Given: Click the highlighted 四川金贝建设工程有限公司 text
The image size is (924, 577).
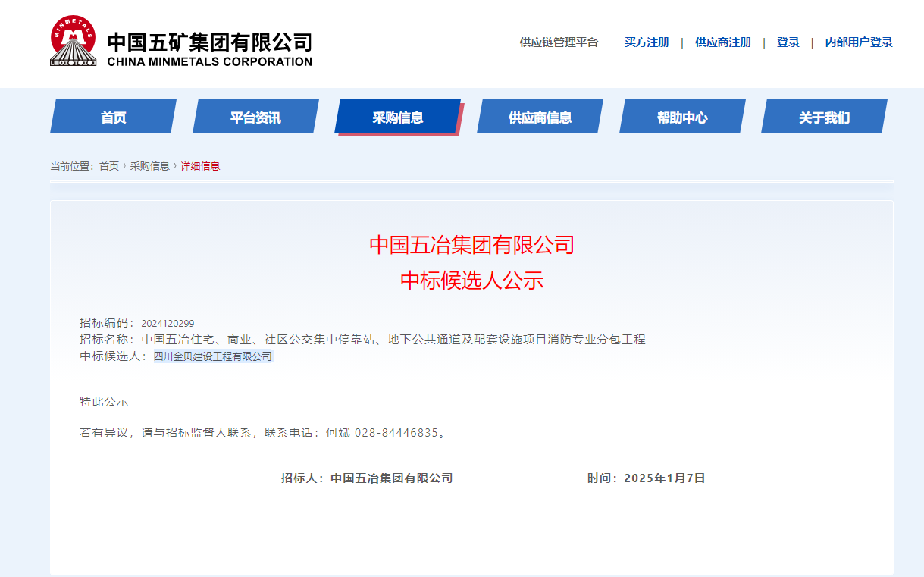Looking at the screenshot, I should [x=213, y=356].
